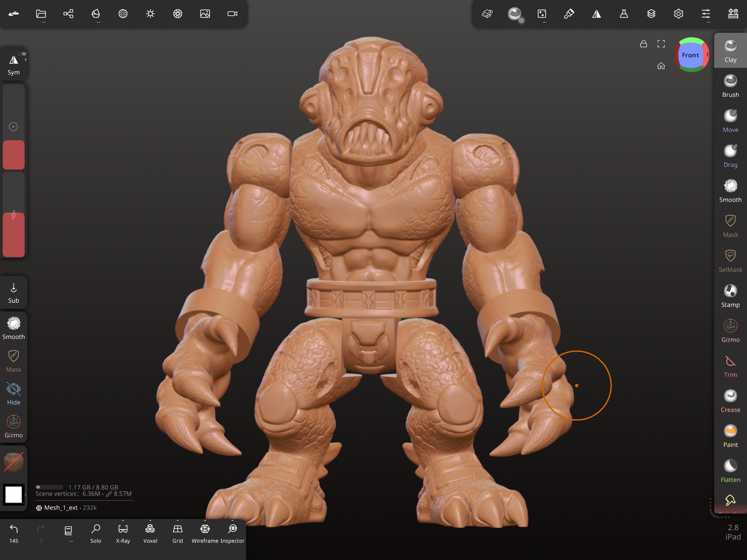This screenshot has height=560, width=747.
Task: Pick the Crease tool
Action: point(730,401)
